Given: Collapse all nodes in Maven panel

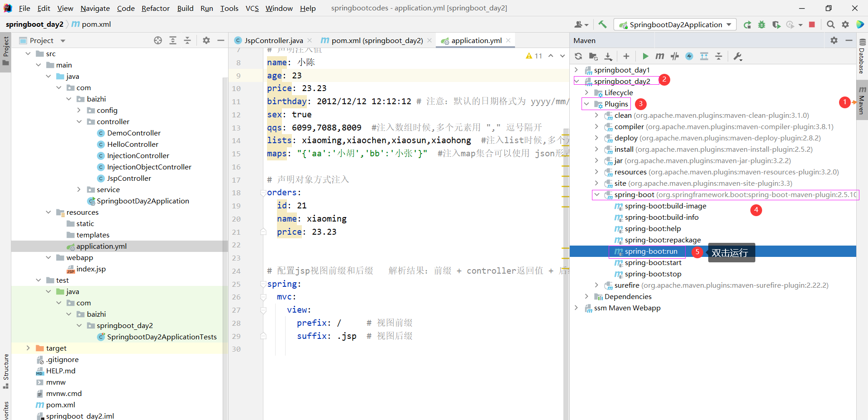Looking at the screenshot, I should (719, 56).
